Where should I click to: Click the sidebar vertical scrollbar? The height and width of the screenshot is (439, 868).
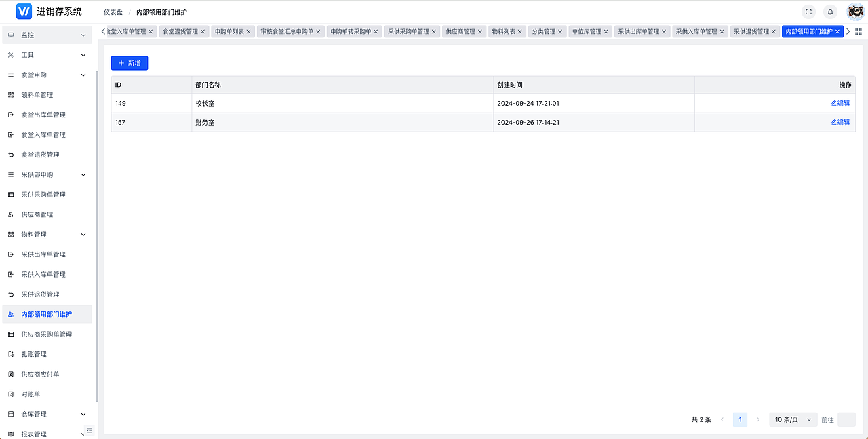tap(97, 235)
